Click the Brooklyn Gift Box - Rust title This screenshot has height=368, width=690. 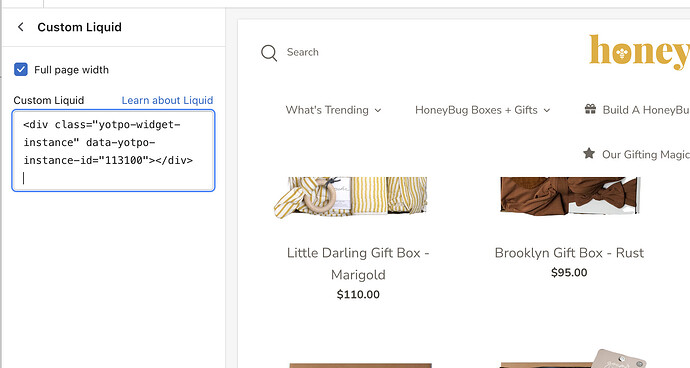click(x=569, y=253)
